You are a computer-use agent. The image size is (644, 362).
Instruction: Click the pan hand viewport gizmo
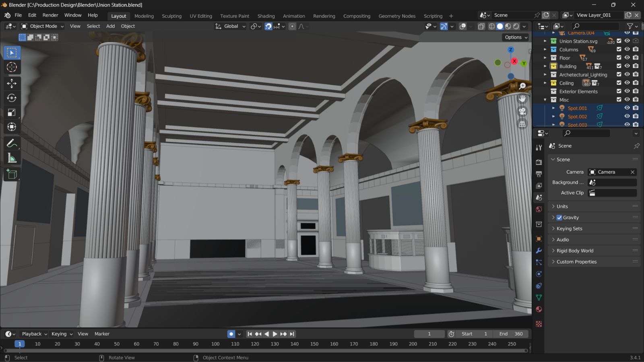pyautogui.click(x=522, y=99)
